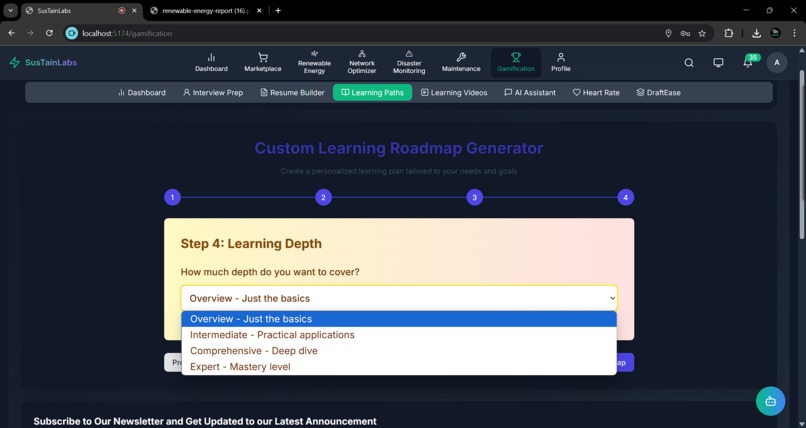The height and width of the screenshot is (428, 806).
Task: Click the password key icon in address bar
Action: tap(685, 33)
